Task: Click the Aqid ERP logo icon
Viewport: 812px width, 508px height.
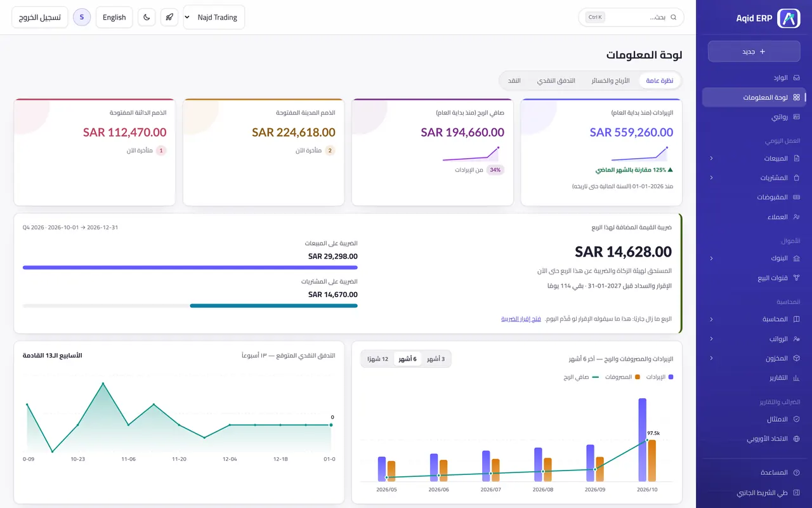Action: (789, 18)
